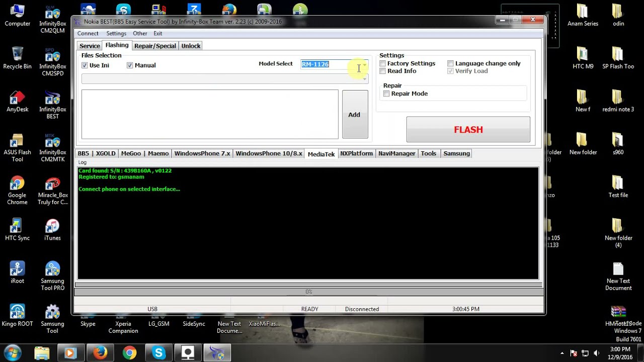Viewport: 644px width, 362px height.
Task: Toggle the Manual checkbox
Action: (130, 65)
